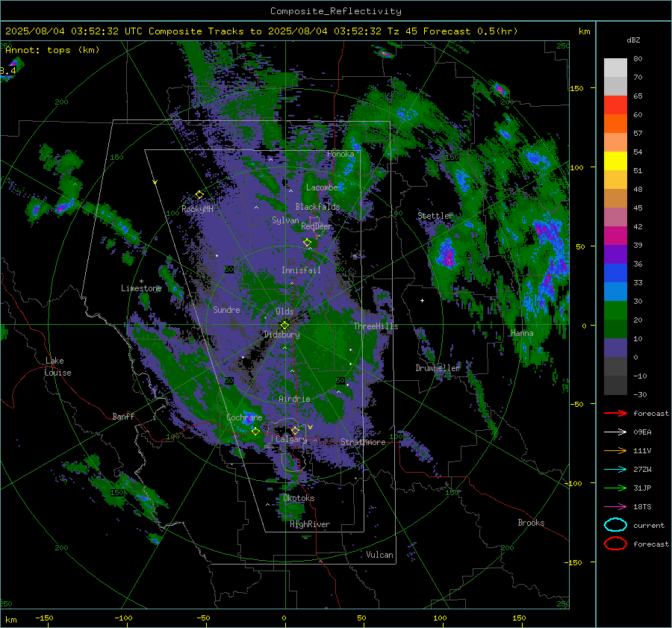
Task: Click the Okotoks town label
Action: [x=299, y=498]
